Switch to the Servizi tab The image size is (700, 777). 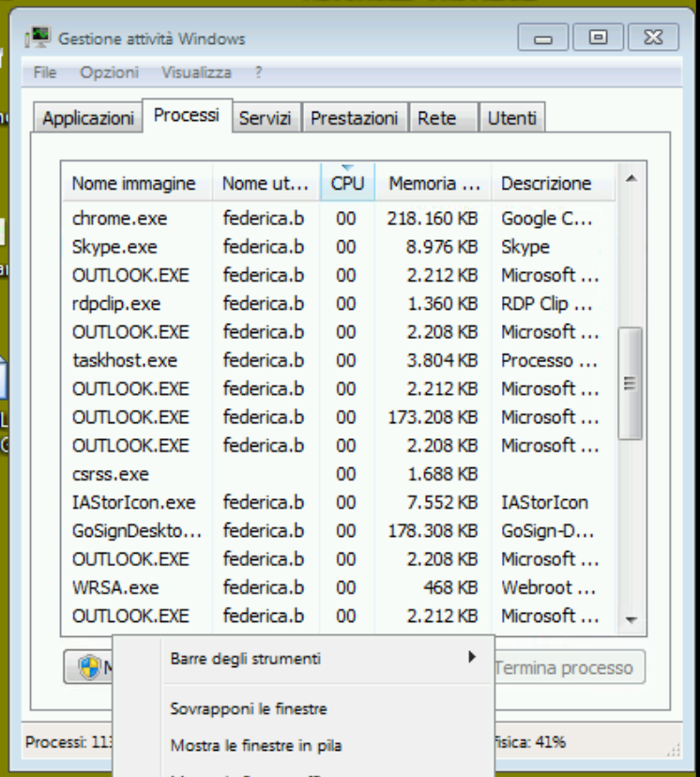point(265,118)
